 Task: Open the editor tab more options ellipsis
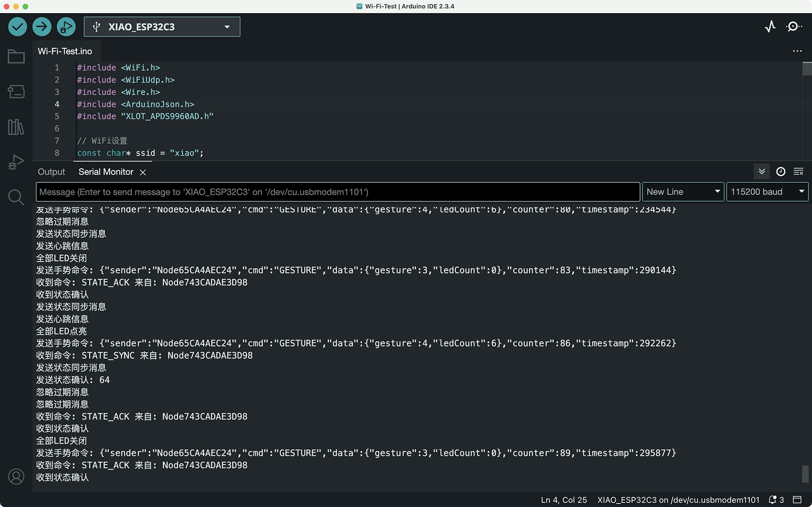(x=798, y=51)
